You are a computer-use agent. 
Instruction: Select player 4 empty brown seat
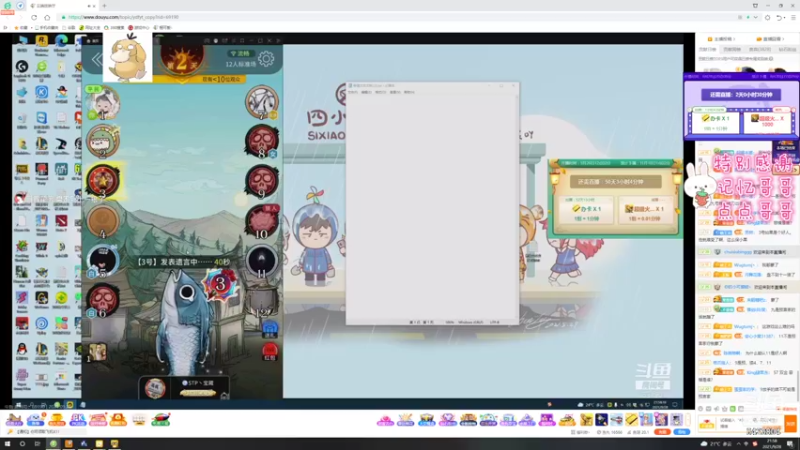pos(104,221)
